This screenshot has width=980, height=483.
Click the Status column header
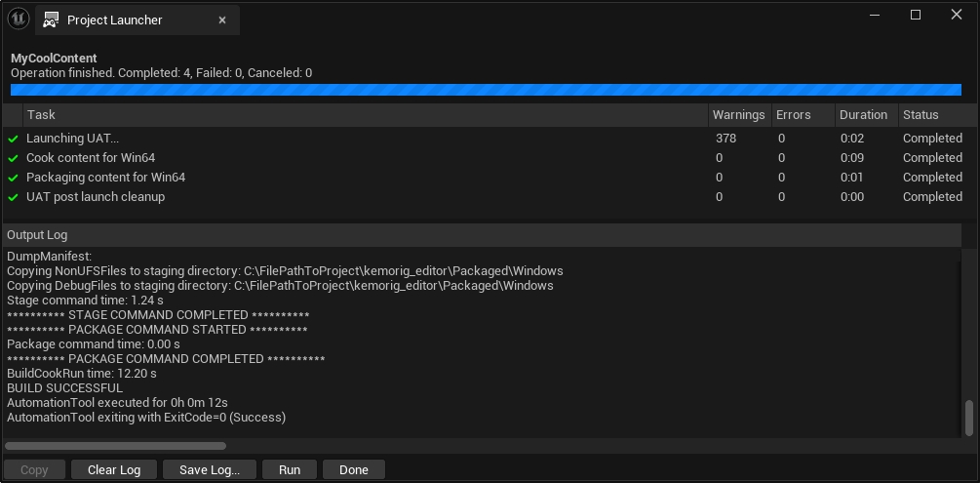point(921,115)
